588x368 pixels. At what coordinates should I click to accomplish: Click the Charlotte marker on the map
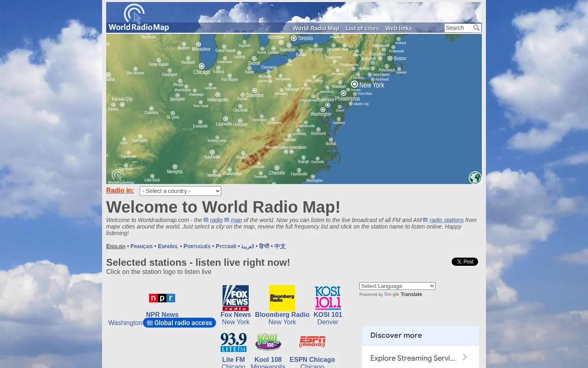[277, 168]
